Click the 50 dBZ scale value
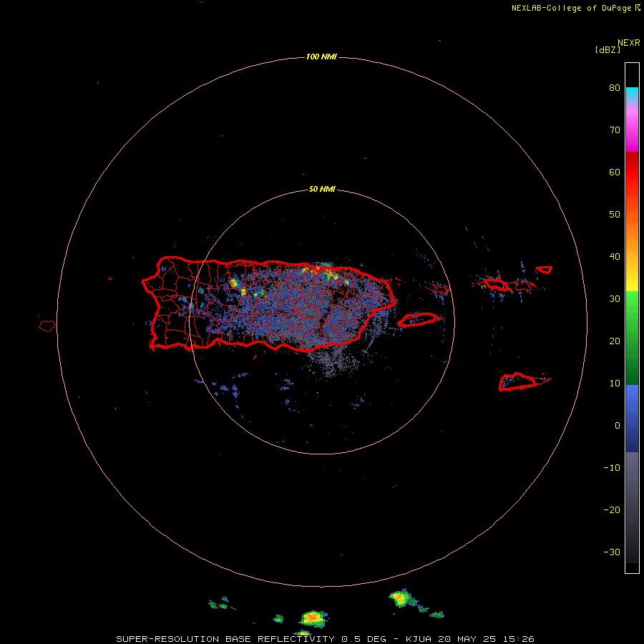Screen dimensions: 644x644 click(x=615, y=215)
